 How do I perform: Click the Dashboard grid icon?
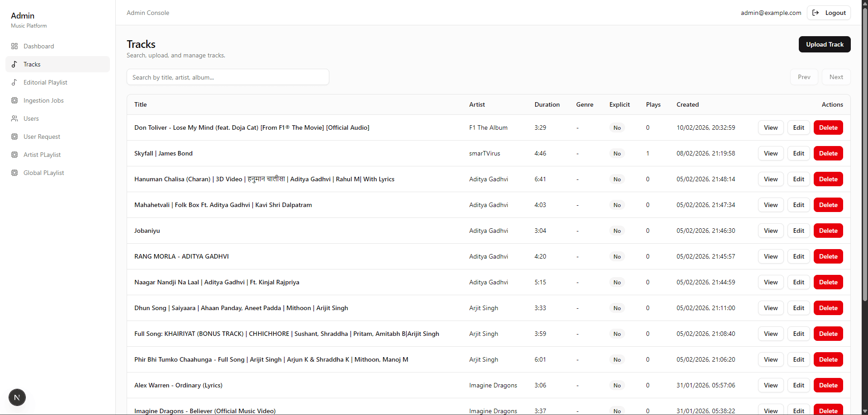click(14, 46)
